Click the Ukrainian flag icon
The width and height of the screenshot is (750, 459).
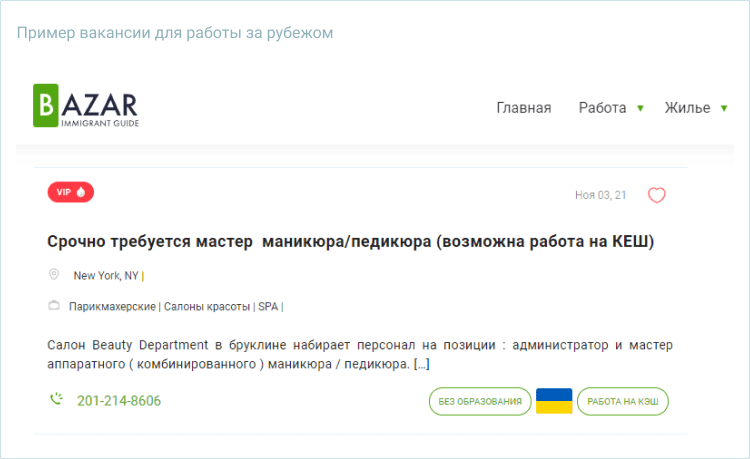[x=554, y=401]
